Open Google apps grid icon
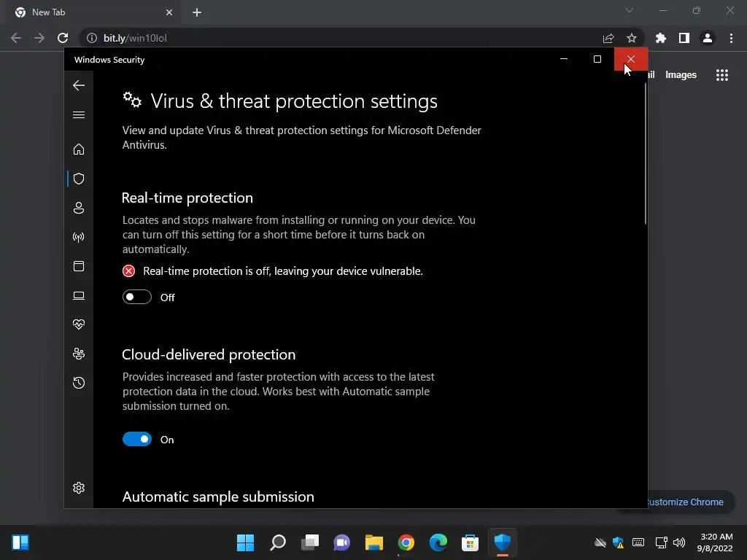The width and height of the screenshot is (747, 560). coord(722,75)
